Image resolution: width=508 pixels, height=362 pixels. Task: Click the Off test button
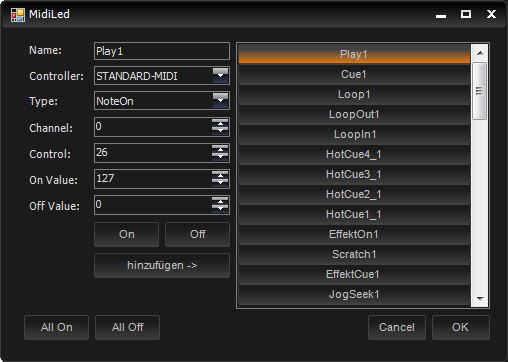[197, 234]
